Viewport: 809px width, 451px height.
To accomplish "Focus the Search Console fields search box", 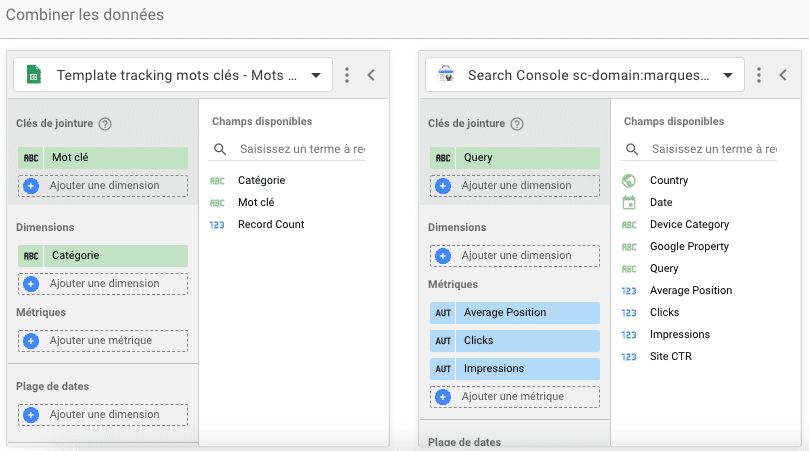I will [712, 149].
